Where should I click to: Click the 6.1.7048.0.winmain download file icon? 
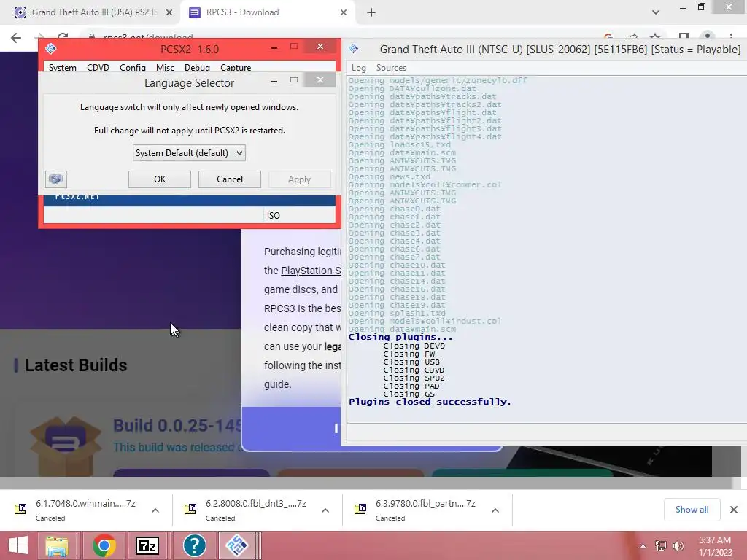[x=20, y=509]
